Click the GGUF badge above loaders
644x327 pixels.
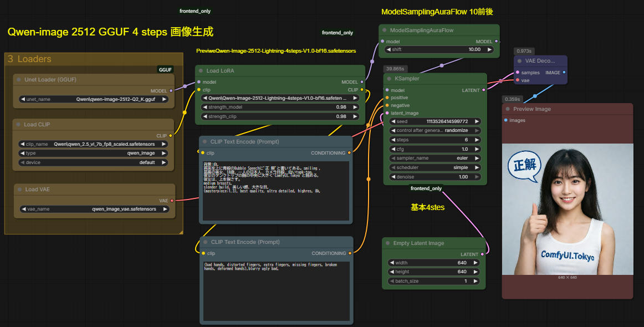165,70
